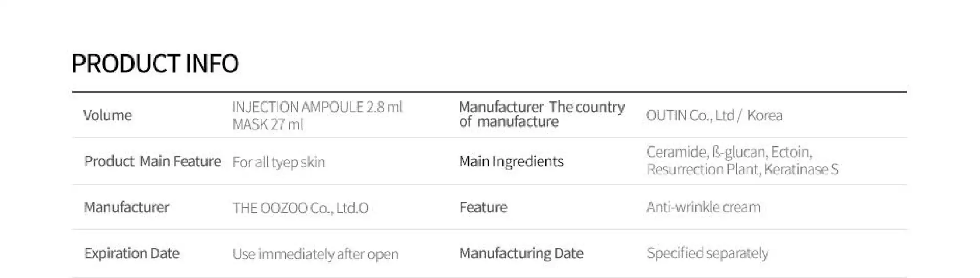
Task: Select the Manufacturer country of manufacture label
Action: pos(541,114)
